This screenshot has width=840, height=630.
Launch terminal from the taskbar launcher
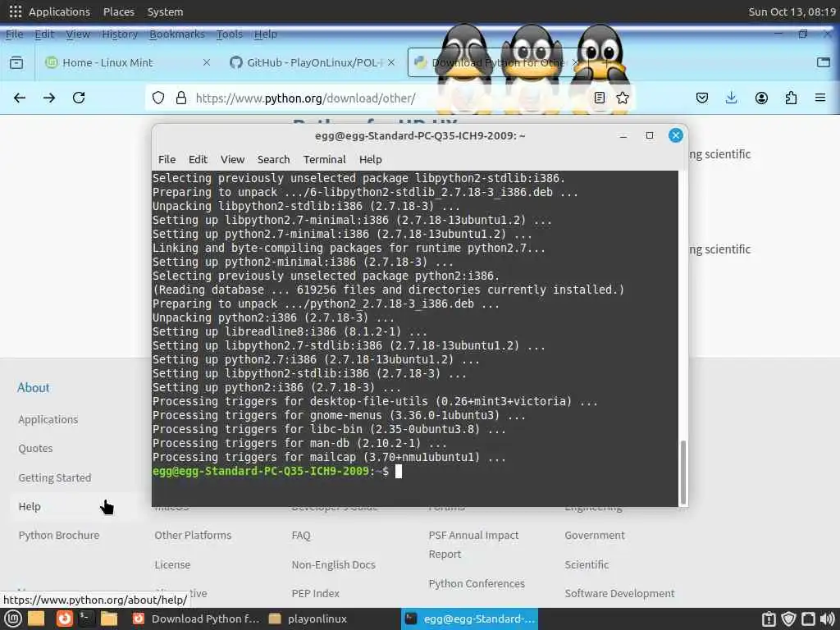(x=85, y=619)
